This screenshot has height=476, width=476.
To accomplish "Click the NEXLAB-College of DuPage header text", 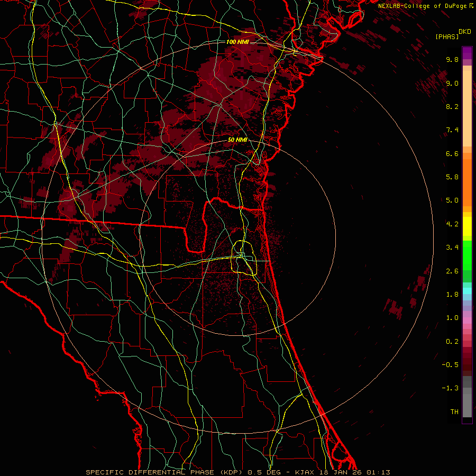I will coord(422,6).
